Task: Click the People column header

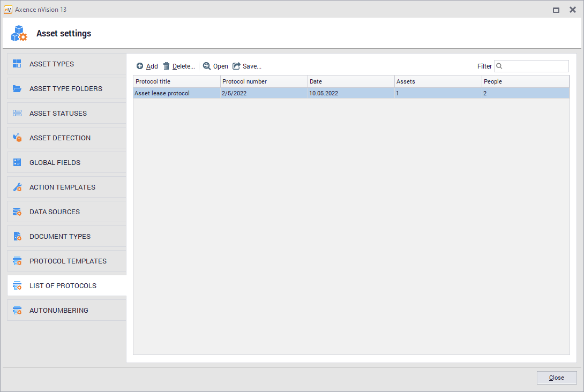Action: click(525, 81)
